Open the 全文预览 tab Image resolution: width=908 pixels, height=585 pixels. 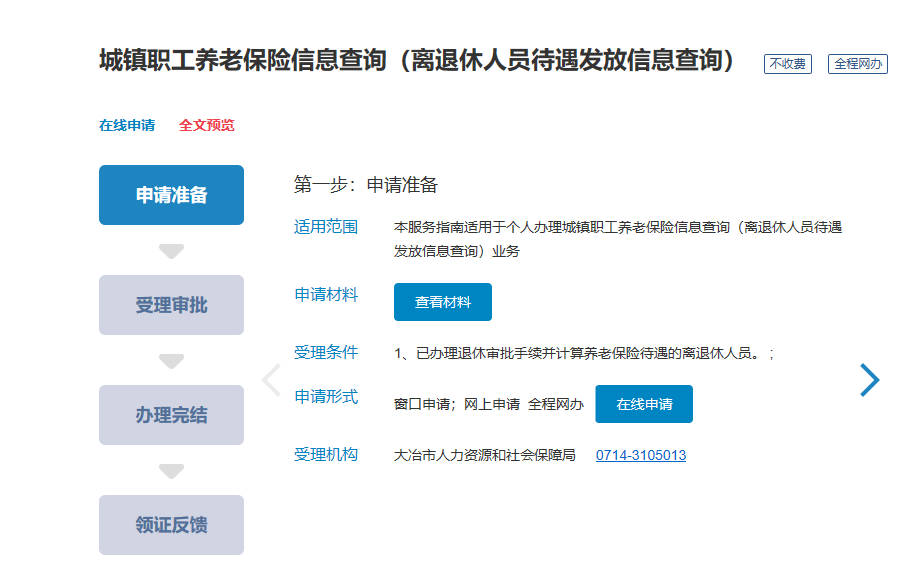[207, 126]
